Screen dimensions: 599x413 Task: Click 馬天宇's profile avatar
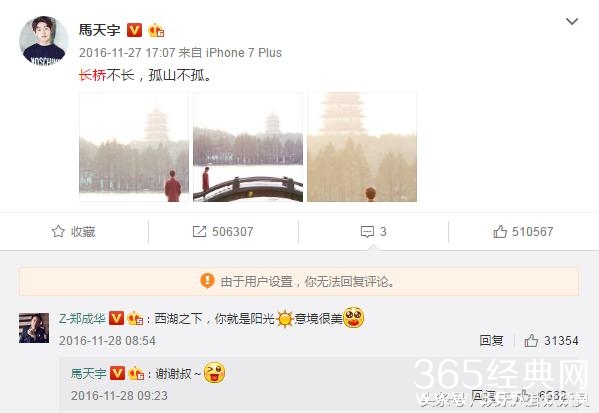pos(44,41)
